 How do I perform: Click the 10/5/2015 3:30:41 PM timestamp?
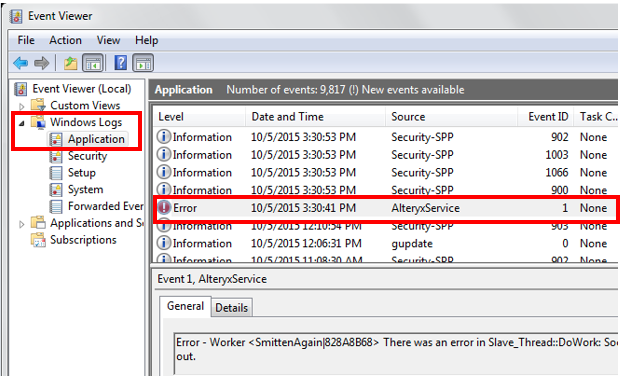tap(303, 208)
